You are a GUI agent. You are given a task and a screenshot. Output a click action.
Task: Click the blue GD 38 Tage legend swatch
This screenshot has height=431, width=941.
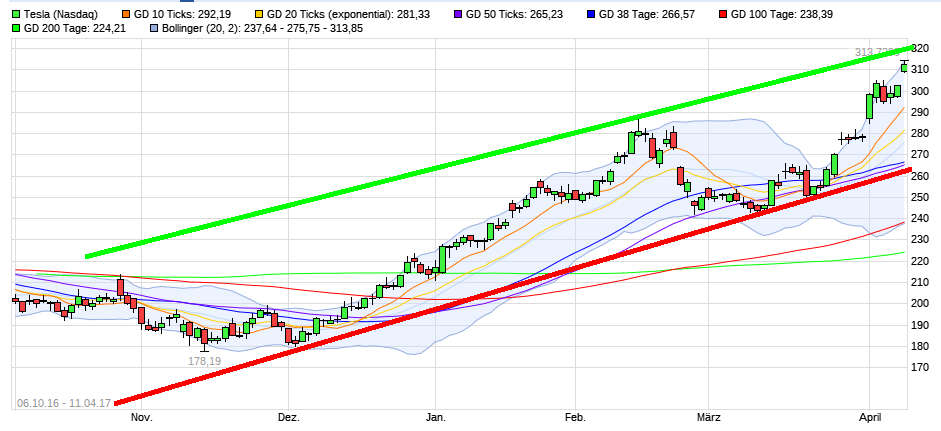click(591, 14)
